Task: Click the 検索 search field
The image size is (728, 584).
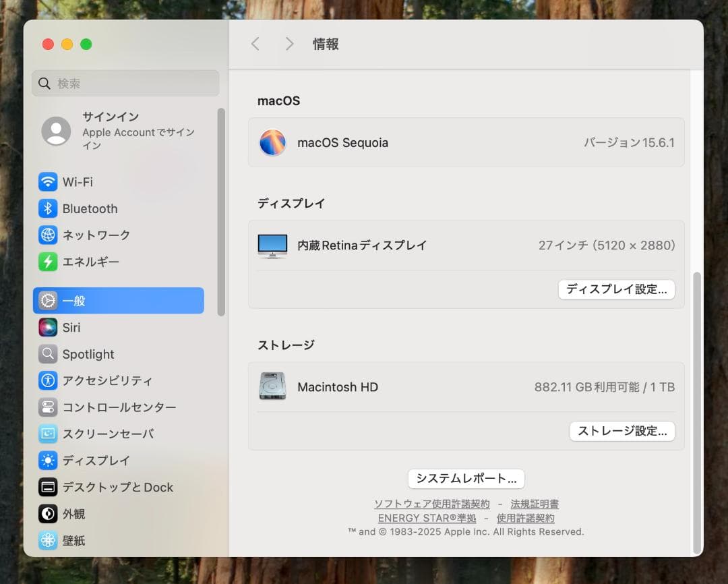Action: 125,83
